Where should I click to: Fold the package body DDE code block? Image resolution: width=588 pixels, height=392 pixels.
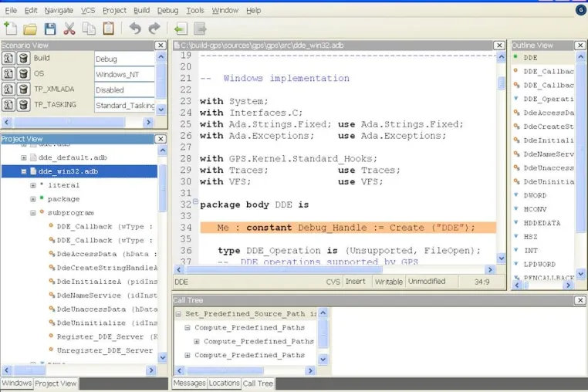click(195, 202)
